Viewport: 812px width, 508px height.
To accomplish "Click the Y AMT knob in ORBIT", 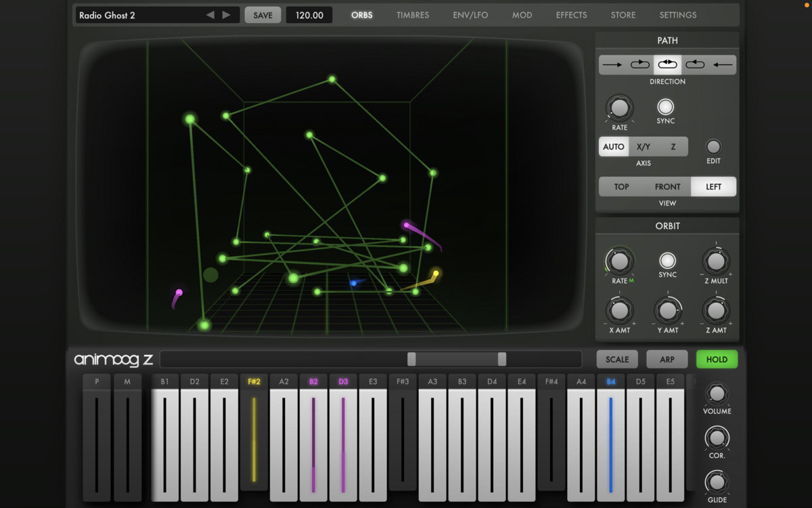I will (667, 312).
